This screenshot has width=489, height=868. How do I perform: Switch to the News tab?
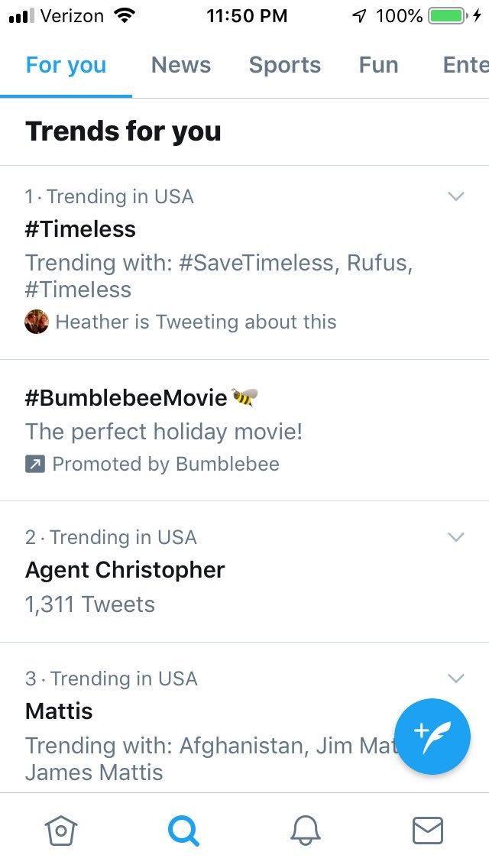181,65
